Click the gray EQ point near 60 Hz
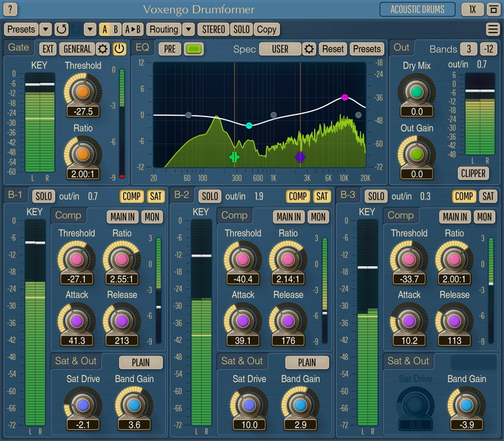The width and height of the screenshot is (504, 441). pos(189,115)
